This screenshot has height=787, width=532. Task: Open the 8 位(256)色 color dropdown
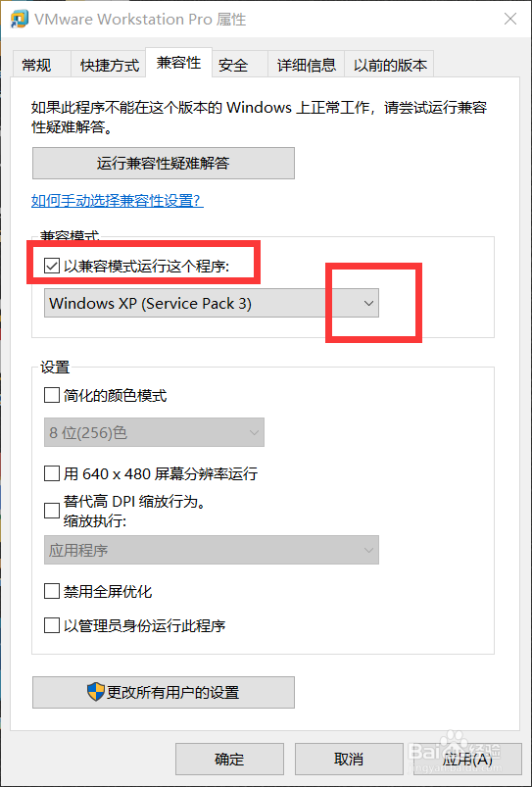click(154, 432)
